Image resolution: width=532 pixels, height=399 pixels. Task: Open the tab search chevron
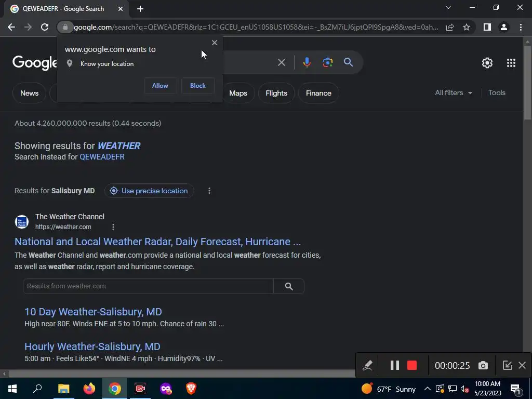(448, 7)
